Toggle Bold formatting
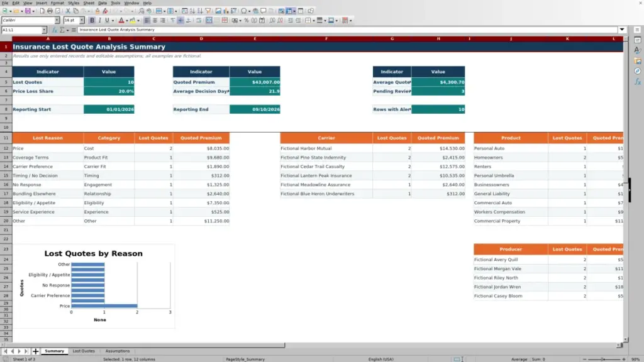The height and width of the screenshot is (362, 644). tap(92, 21)
